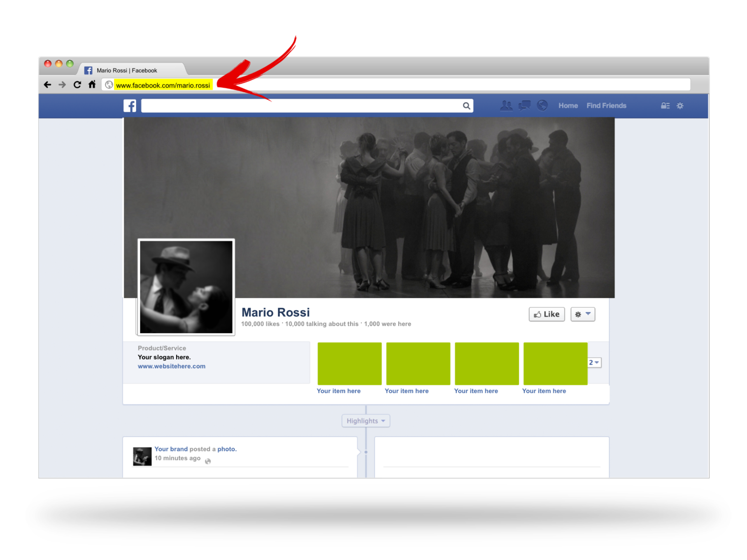Click the Facebook logo in blue bar

click(130, 106)
